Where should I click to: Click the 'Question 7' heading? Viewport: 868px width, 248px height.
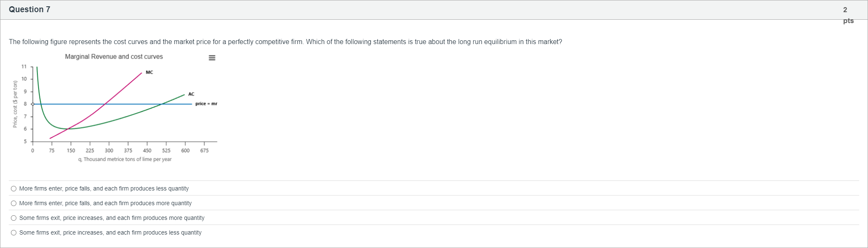pos(29,10)
